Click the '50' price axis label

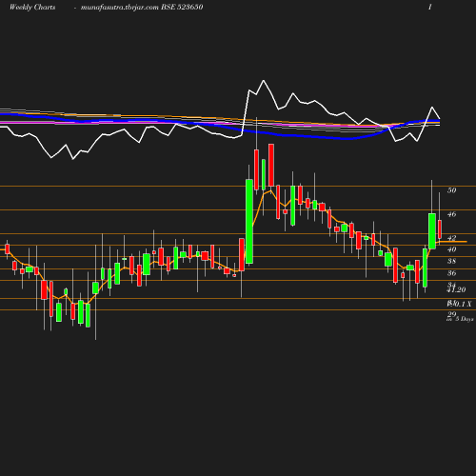[x=451, y=190]
